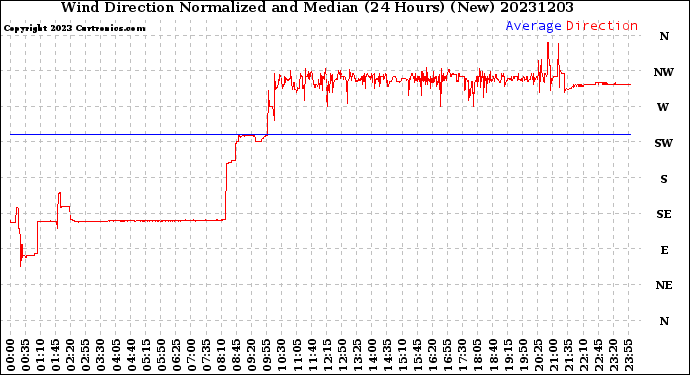Click the '12:15' time axis label

click(x=327, y=355)
